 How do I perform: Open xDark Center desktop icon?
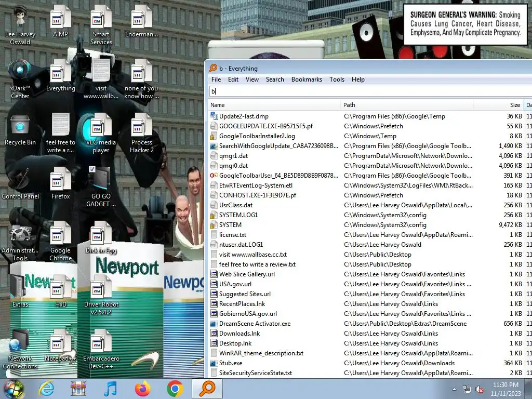(20, 79)
